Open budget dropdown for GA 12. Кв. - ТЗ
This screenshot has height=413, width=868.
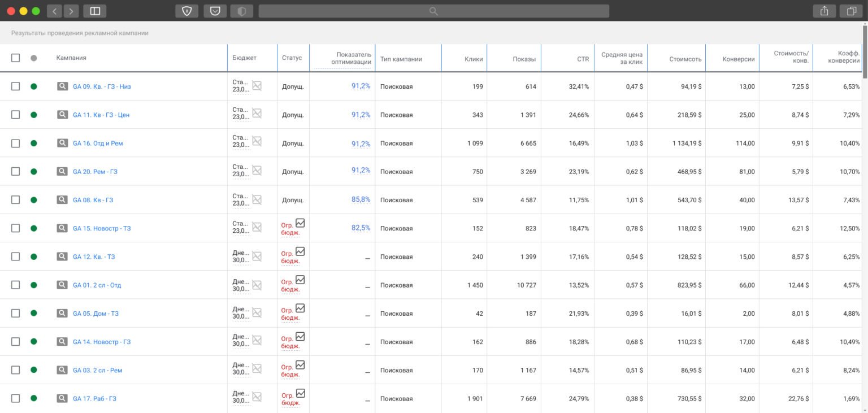240,257
